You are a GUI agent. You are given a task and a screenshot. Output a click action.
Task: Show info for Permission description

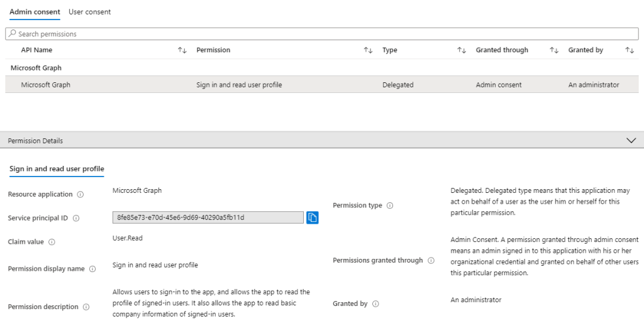pos(86,307)
